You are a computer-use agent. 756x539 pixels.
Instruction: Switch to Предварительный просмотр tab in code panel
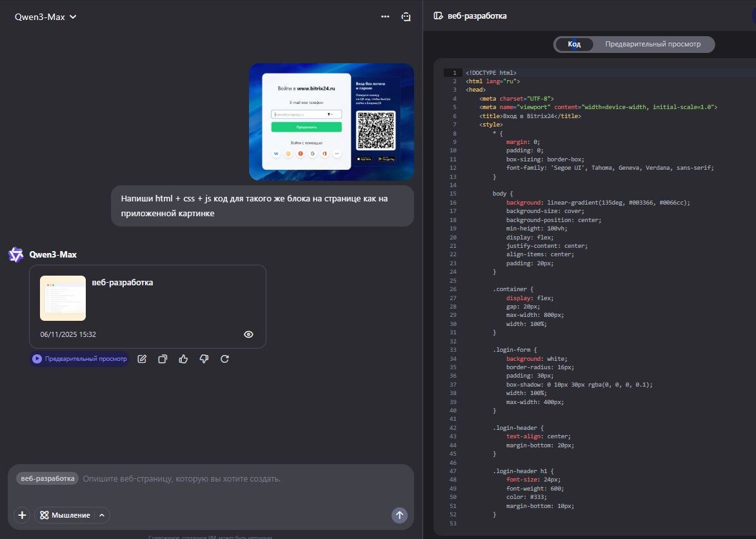[653, 45]
